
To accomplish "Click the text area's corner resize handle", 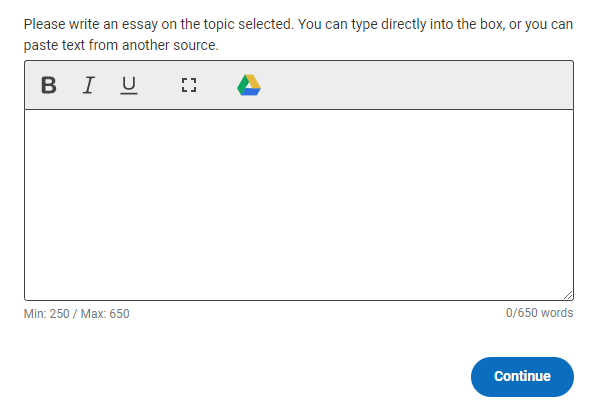I will pyautogui.click(x=568, y=295).
